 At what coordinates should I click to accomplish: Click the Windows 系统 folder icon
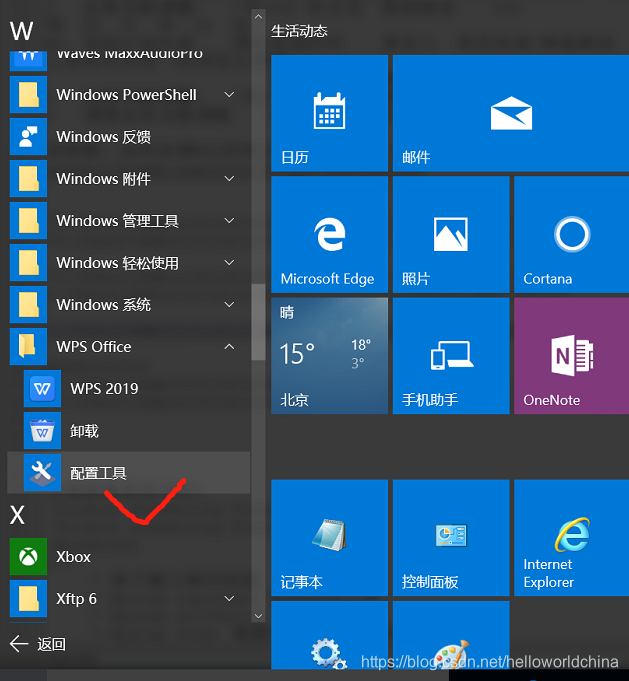coord(28,304)
